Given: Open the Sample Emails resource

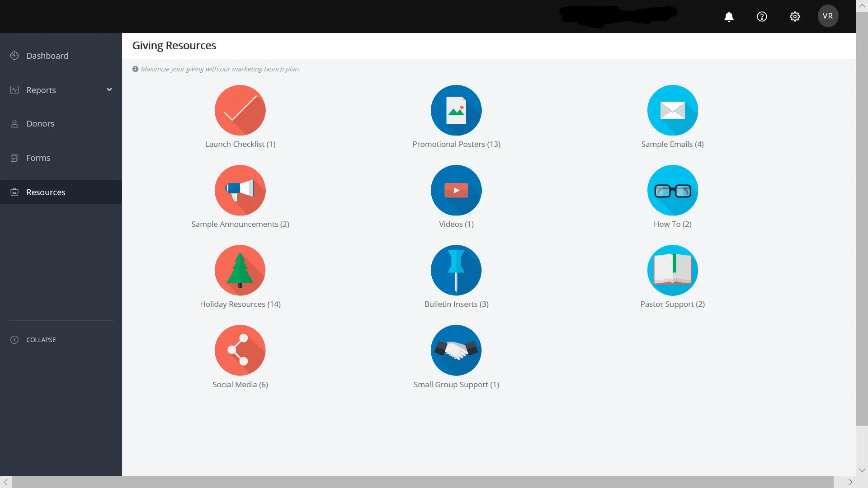Looking at the screenshot, I should (672, 110).
